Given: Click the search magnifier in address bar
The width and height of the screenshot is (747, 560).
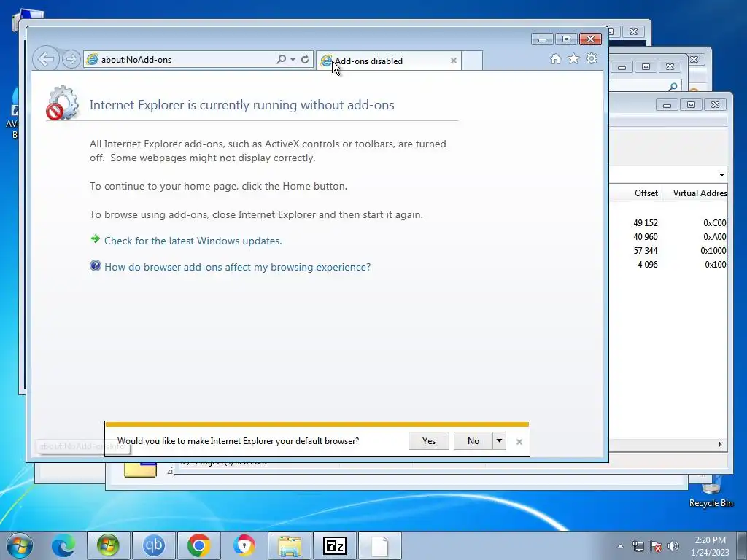Looking at the screenshot, I should (x=281, y=59).
